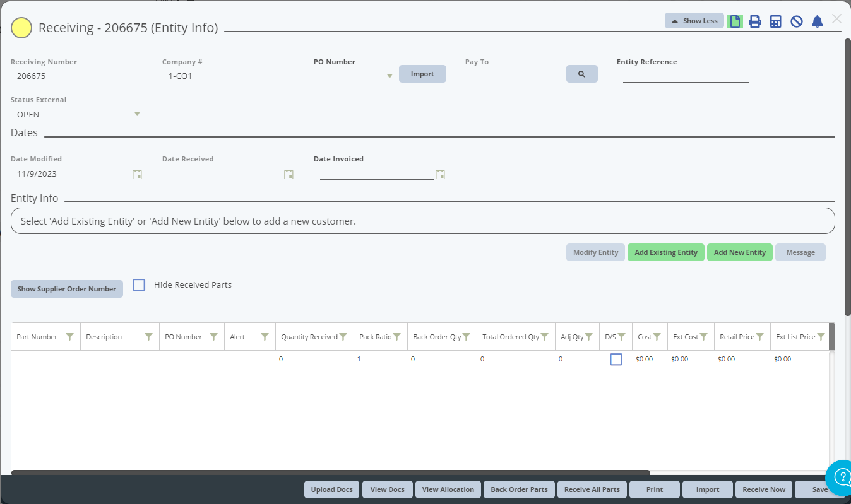Click the printer icon in header

755,21
